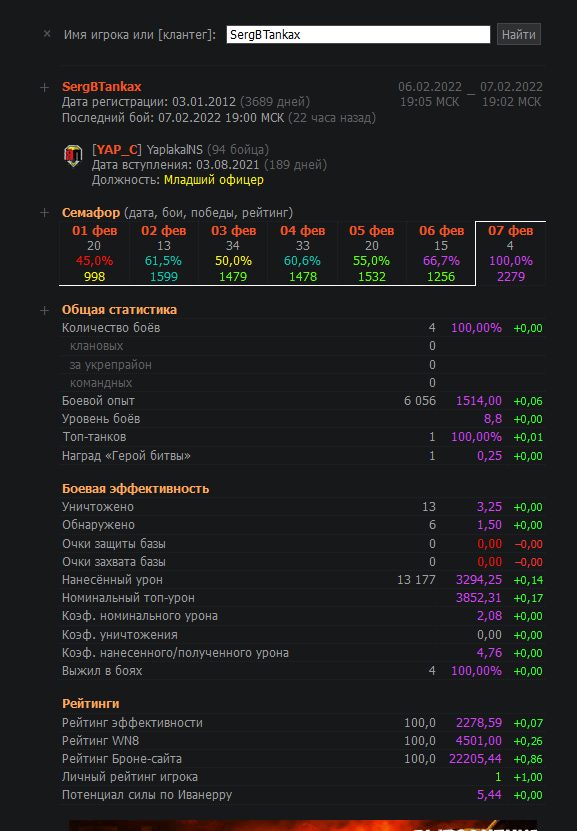
Task: Click the Рейтинги section heading
Action: (x=91, y=704)
